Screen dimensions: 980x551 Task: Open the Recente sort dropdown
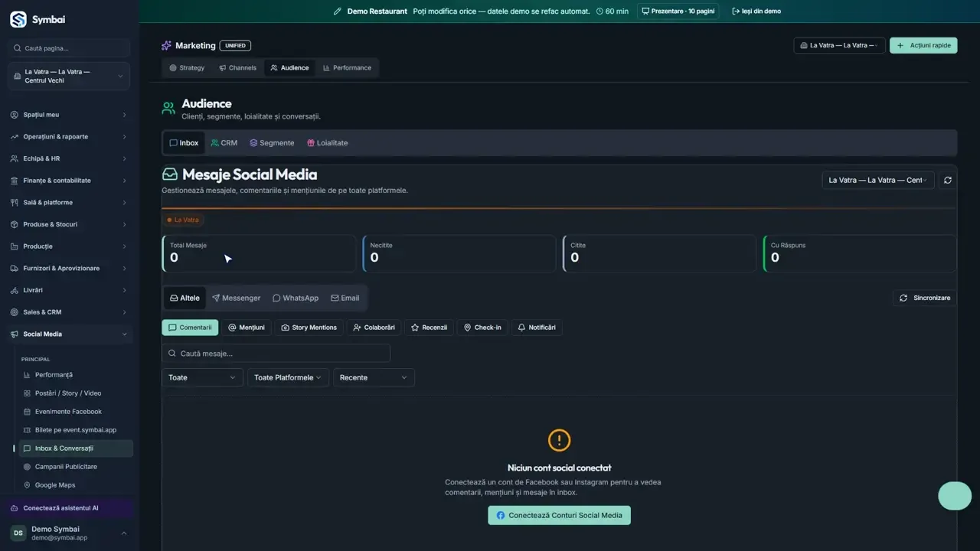tap(374, 377)
